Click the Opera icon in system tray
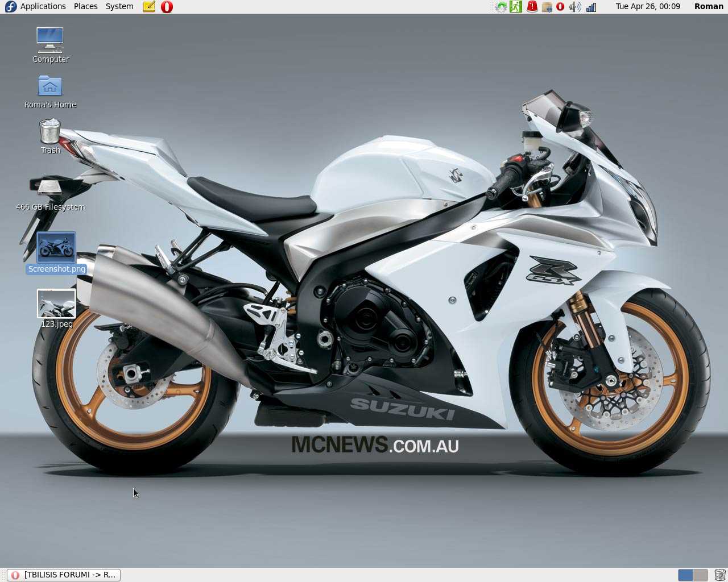This screenshot has width=728, height=582. click(560, 7)
